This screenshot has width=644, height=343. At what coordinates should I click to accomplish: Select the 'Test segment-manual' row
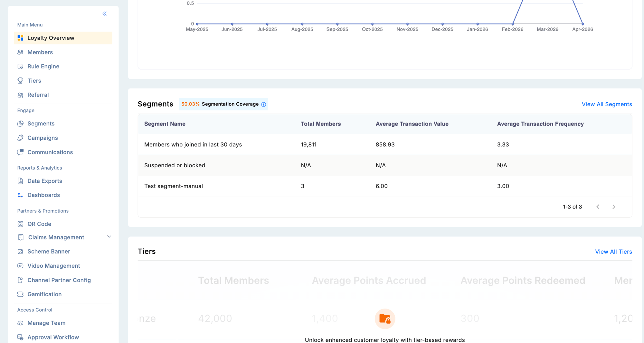point(385,186)
